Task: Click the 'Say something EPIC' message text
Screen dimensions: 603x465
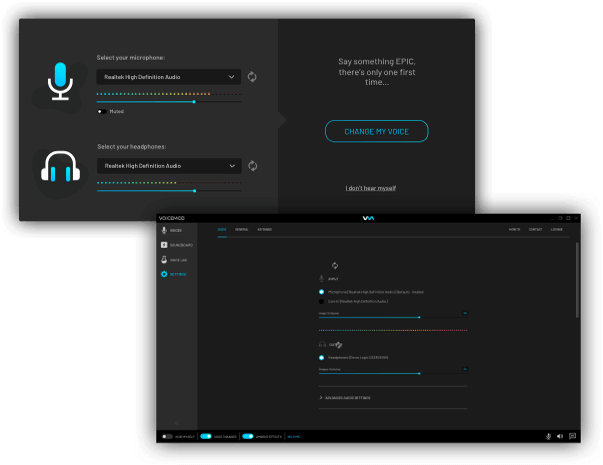Action: [377, 72]
